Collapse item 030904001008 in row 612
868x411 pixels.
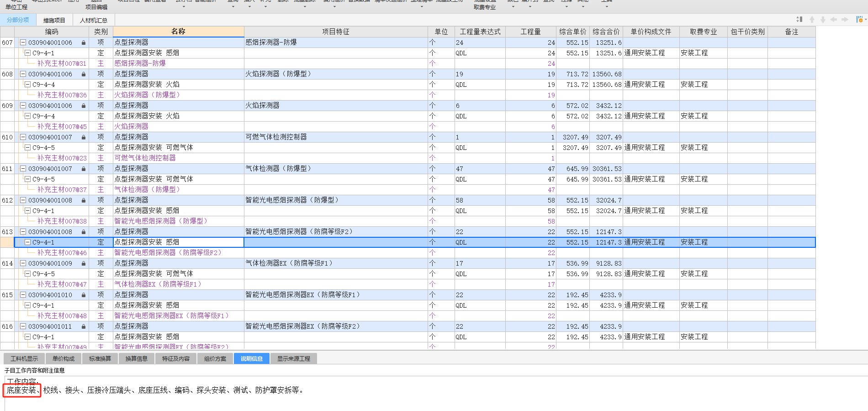click(x=23, y=200)
